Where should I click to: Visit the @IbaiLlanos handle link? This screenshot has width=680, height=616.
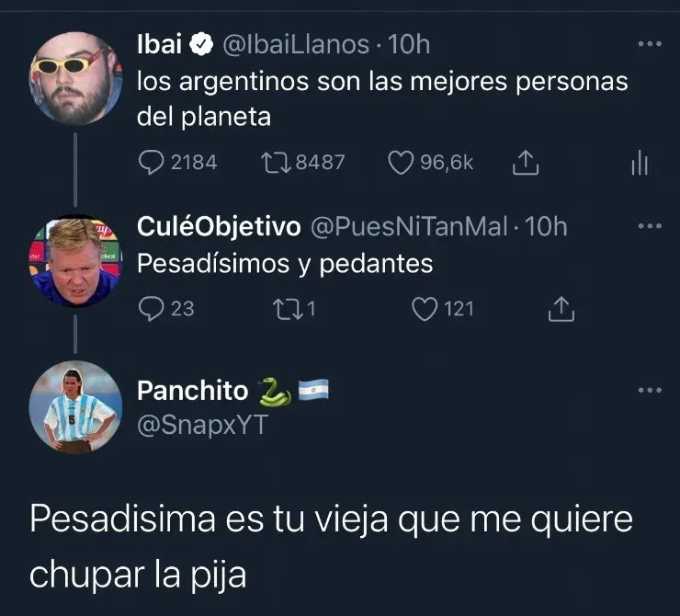296,45
